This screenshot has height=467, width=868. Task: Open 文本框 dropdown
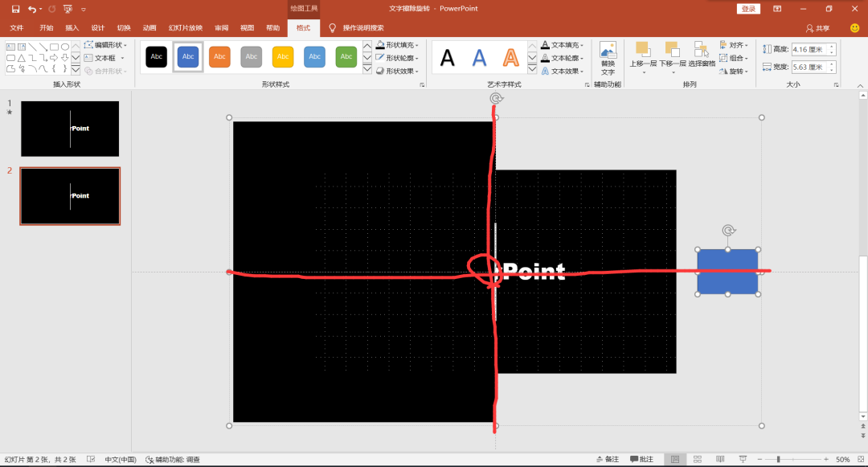[x=104, y=58]
